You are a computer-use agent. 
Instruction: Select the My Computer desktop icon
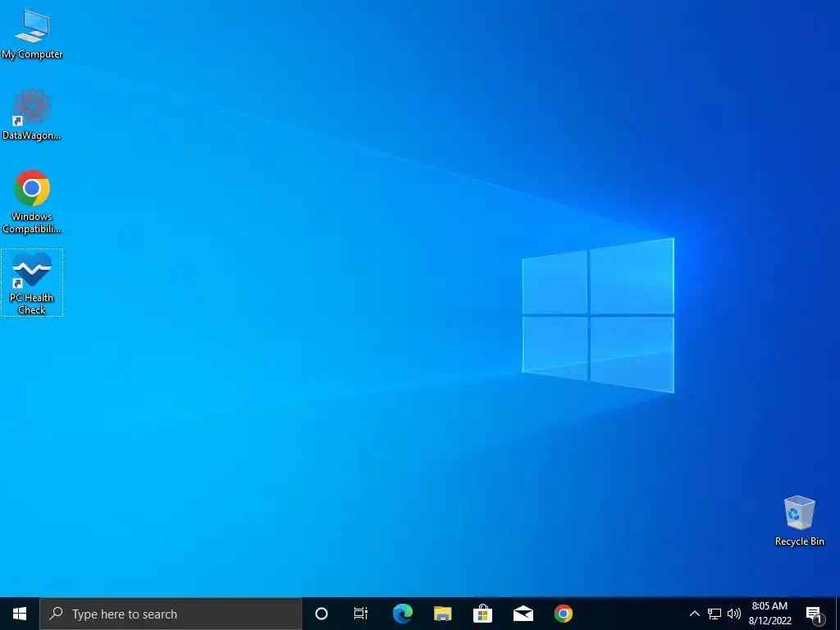32,34
